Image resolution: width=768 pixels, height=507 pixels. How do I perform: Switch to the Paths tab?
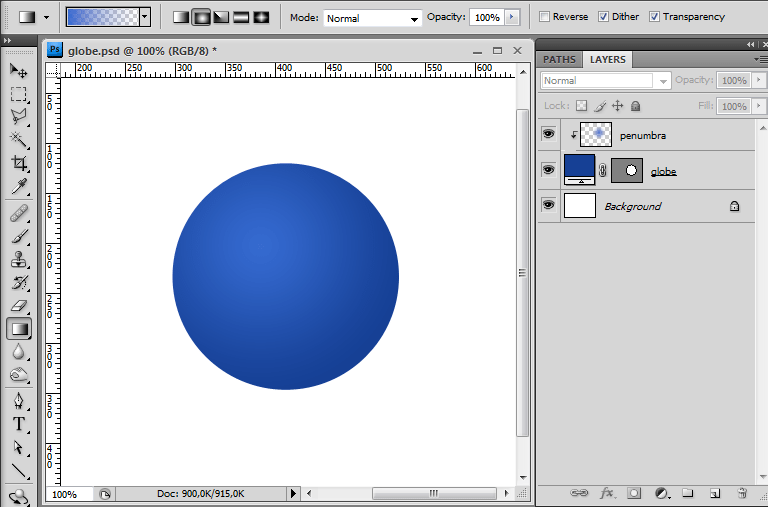click(559, 60)
